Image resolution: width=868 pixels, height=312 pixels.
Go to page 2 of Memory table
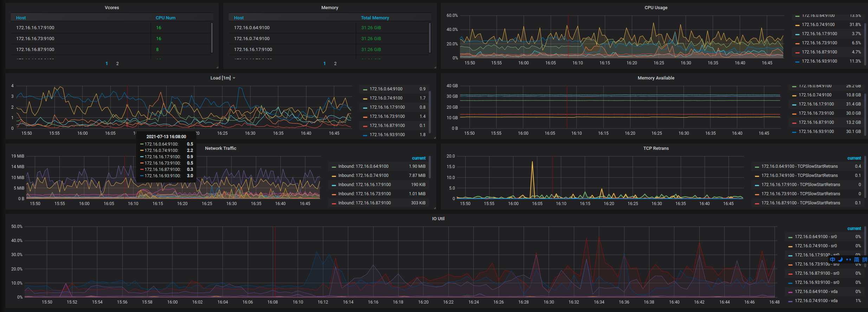[x=335, y=64]
